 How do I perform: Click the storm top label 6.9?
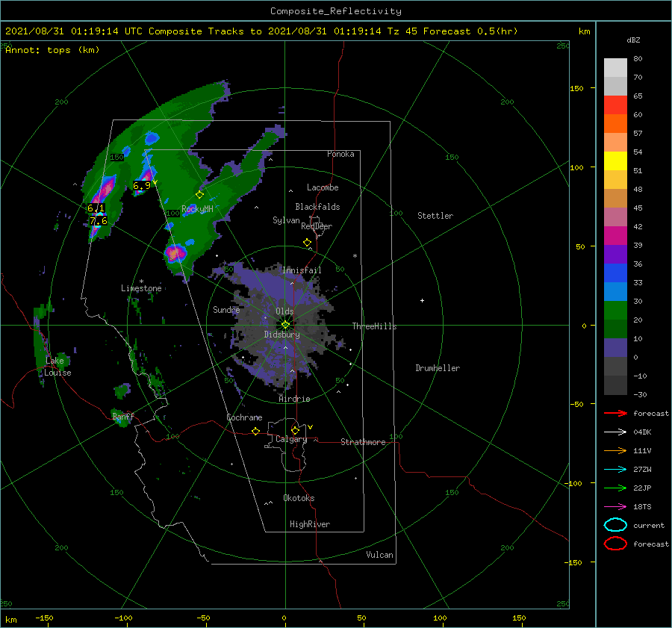click(142, 186)
